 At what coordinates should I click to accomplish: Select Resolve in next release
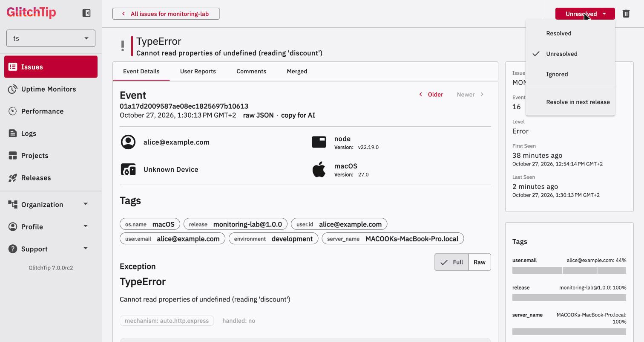point(570,102)
